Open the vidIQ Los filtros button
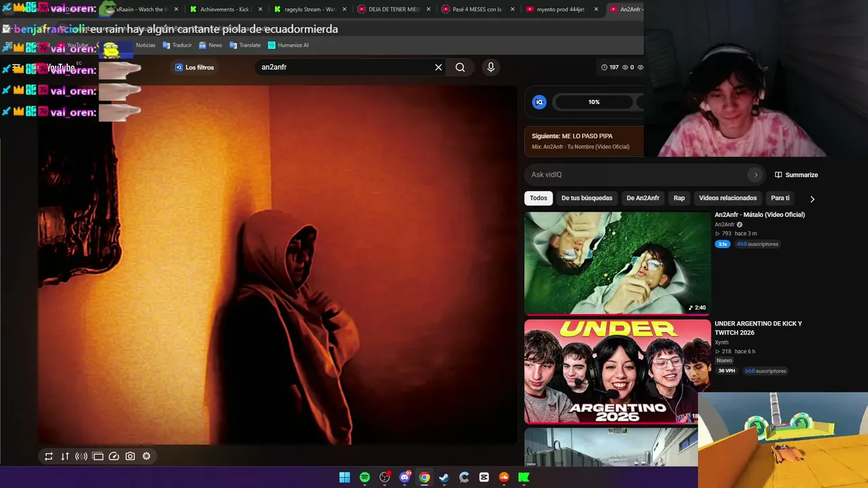Screen dimensions: 868x488 tap(195, 67)
